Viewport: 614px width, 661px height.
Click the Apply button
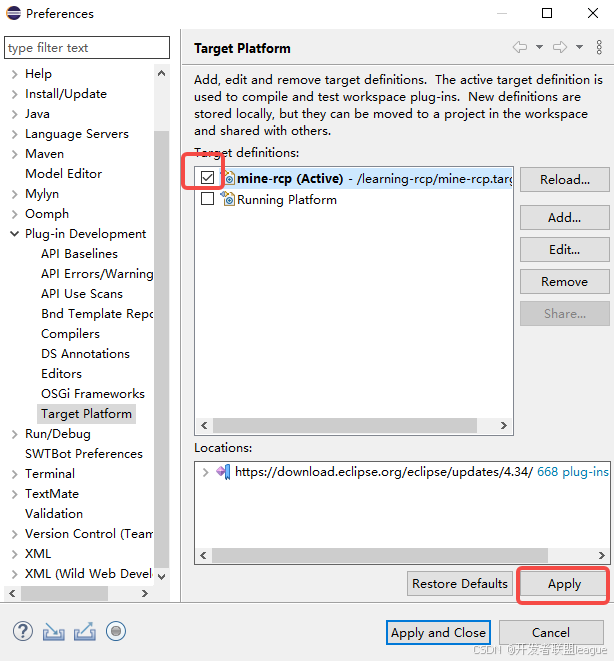coord(565,584)
